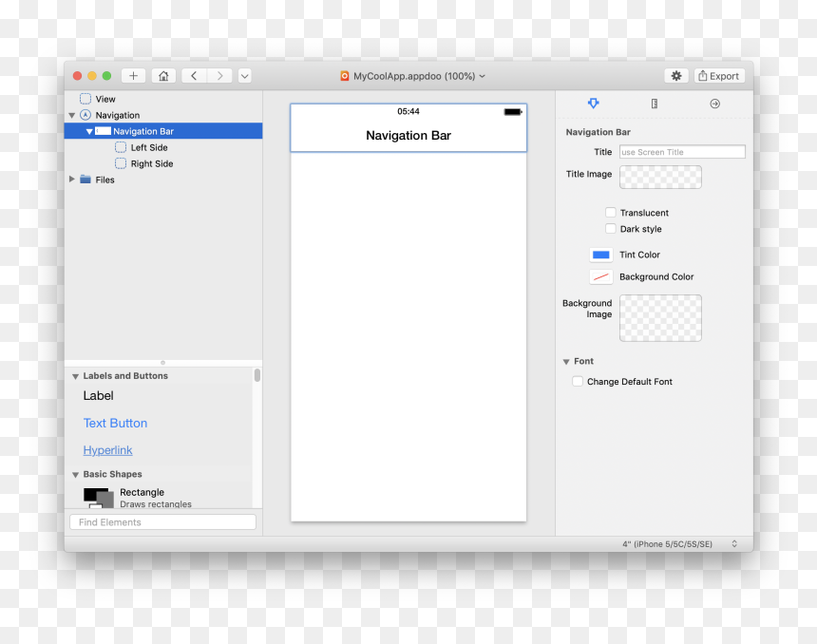This screenshot has width=817, height=644.
Task: Switch to the actions arrow inspector tab
Action: click(714, 104)
